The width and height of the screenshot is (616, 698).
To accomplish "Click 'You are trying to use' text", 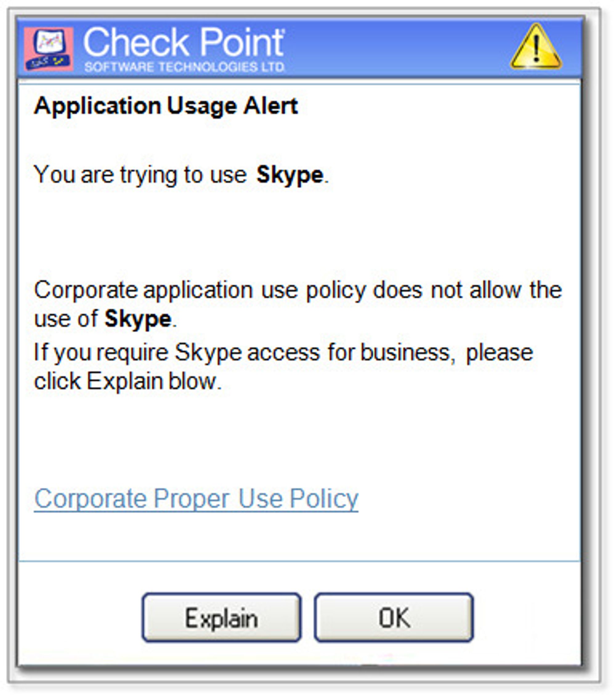I will (140, 175).
